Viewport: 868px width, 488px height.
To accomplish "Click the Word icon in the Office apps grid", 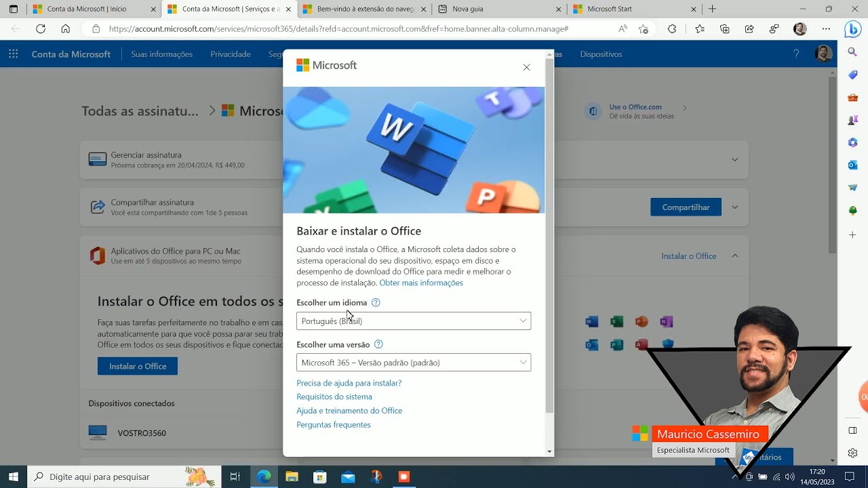I will point(592,322).
